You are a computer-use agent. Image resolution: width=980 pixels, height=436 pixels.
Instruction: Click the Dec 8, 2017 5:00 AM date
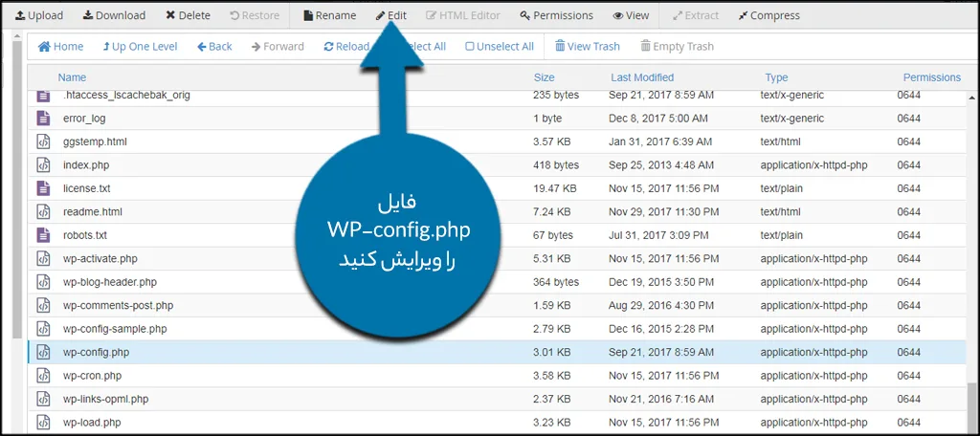658,118
